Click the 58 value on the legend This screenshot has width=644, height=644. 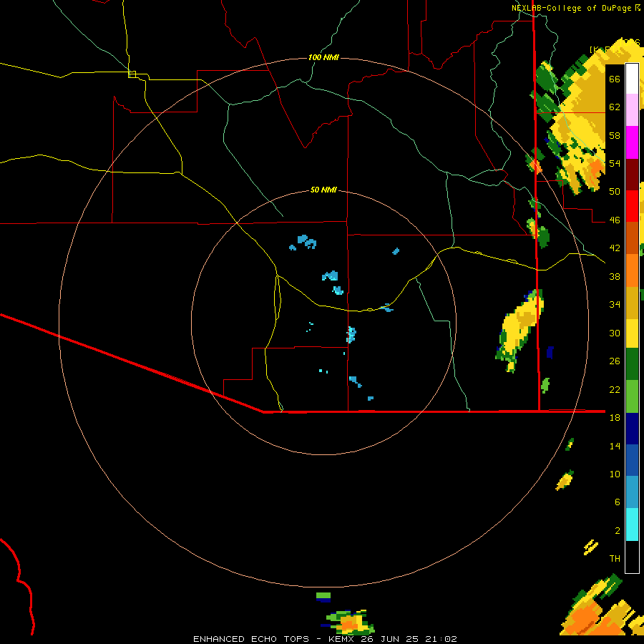(615, 135)
